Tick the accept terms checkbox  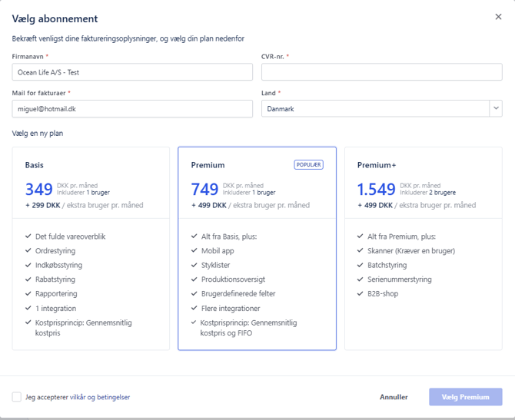17,397
